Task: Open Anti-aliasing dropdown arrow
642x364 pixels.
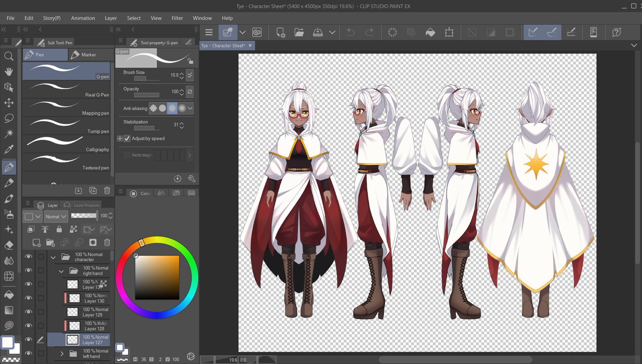Action: coord(191,108)
